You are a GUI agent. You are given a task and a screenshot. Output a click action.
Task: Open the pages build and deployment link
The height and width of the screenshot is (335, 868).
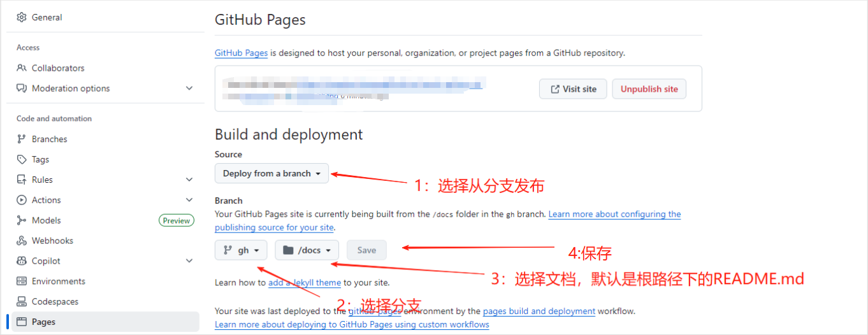[539, 311]
